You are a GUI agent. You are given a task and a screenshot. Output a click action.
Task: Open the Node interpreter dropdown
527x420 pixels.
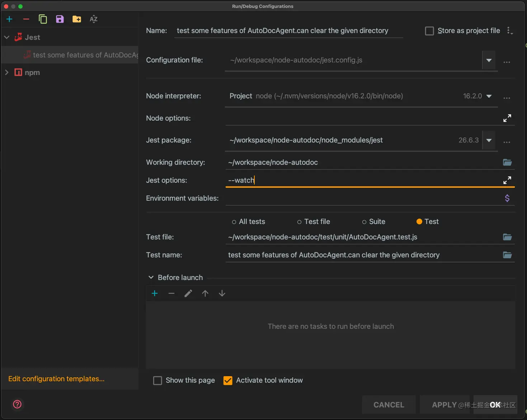tap(489, 96)
